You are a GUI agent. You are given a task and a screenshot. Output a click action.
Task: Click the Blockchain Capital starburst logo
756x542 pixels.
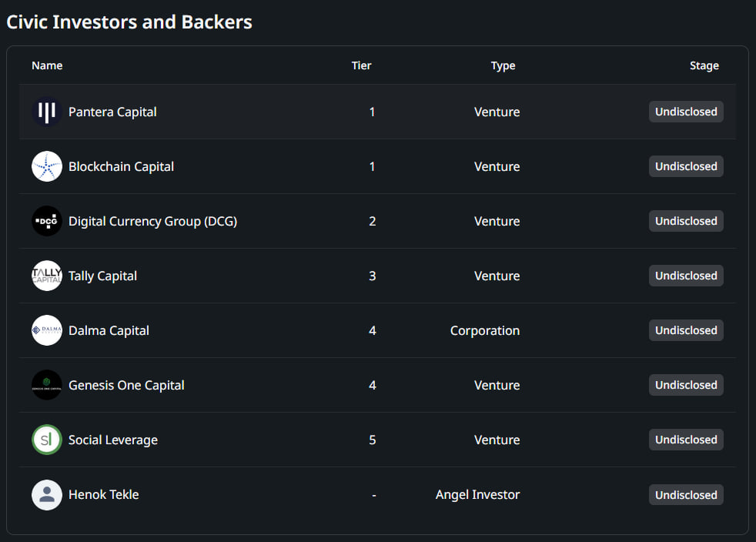(x=47, y=166)
